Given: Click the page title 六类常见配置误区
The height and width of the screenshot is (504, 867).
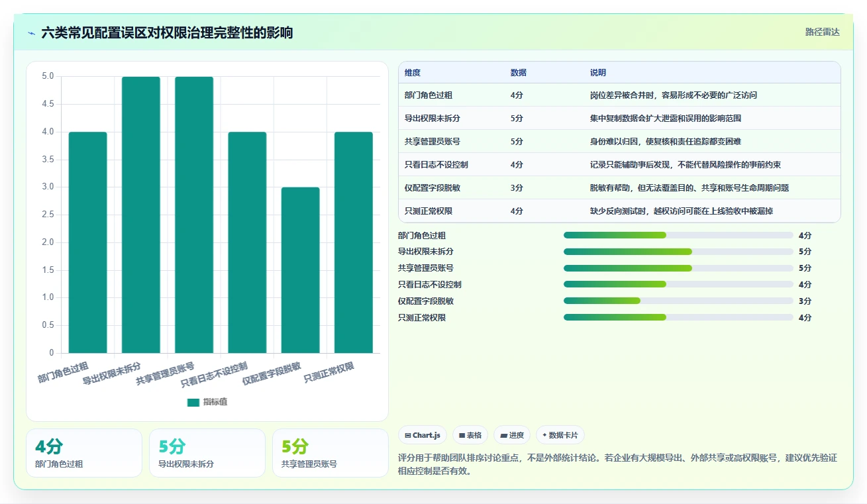Looking at the screenshot, I should (167, 33).
